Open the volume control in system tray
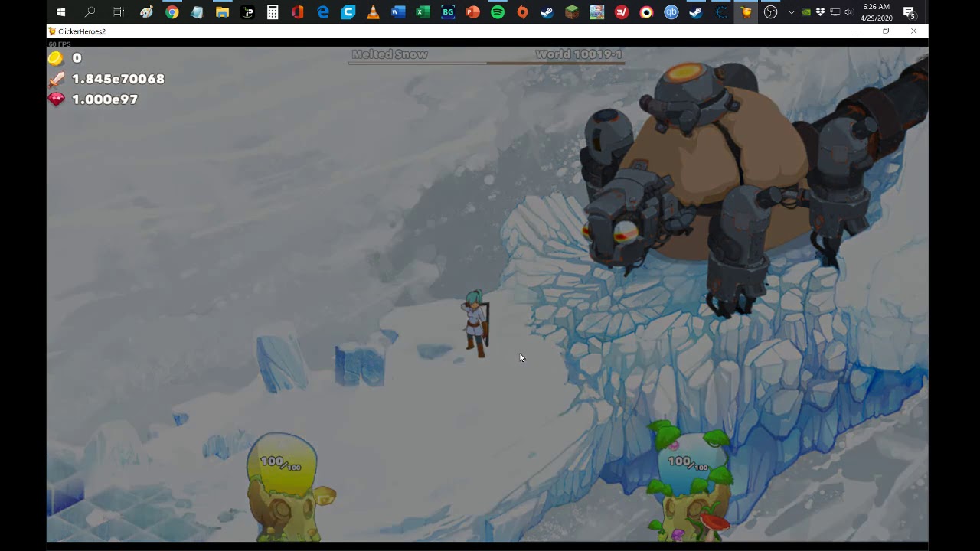980x551 pixels. 848,12
